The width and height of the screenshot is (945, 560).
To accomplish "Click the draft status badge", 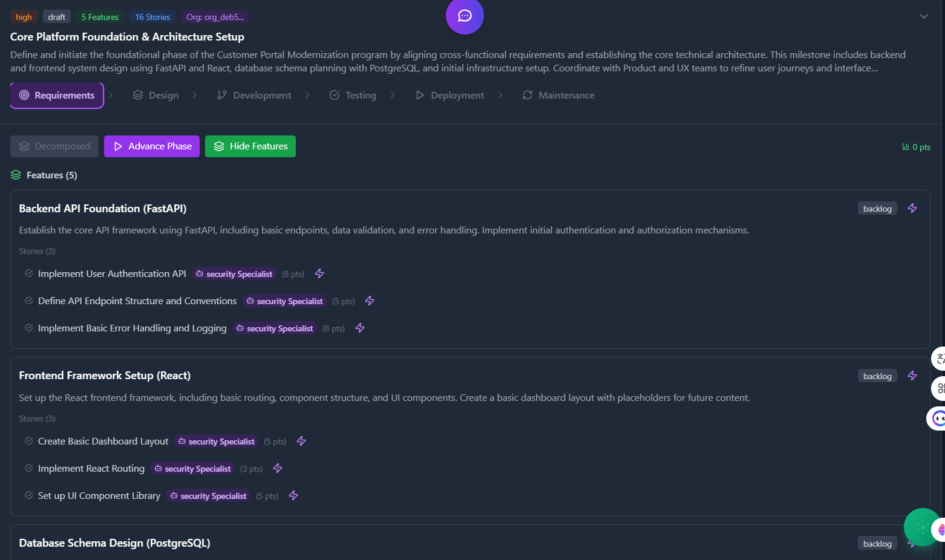I will click(57, 17).
